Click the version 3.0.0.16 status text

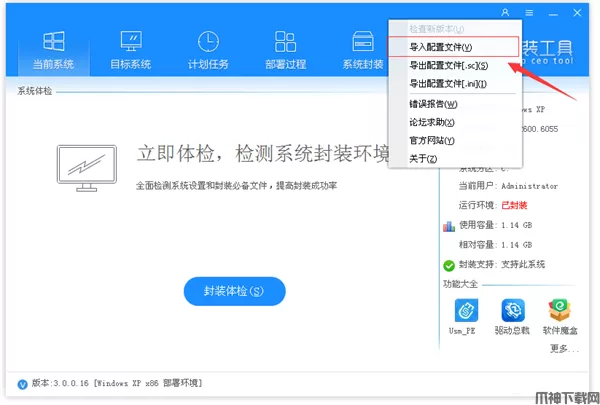point(117,383)
